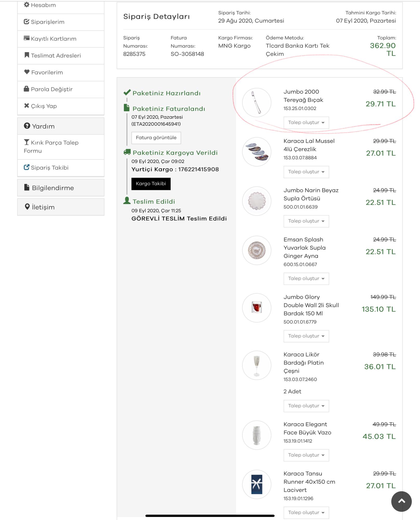This screenshot has height=520, width=420.
Task: Click the Favorilerim heart icon
Action: (27, 72)
